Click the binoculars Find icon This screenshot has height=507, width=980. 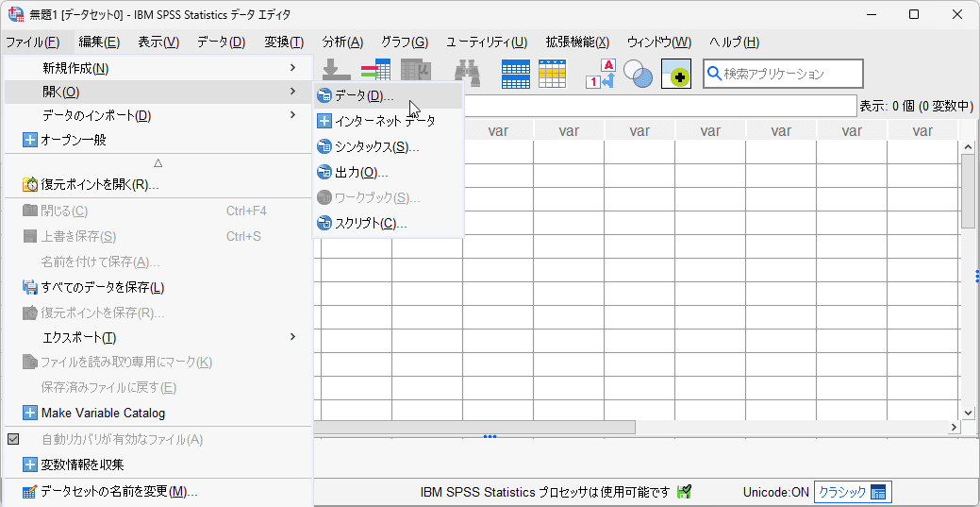pos(468,74)
